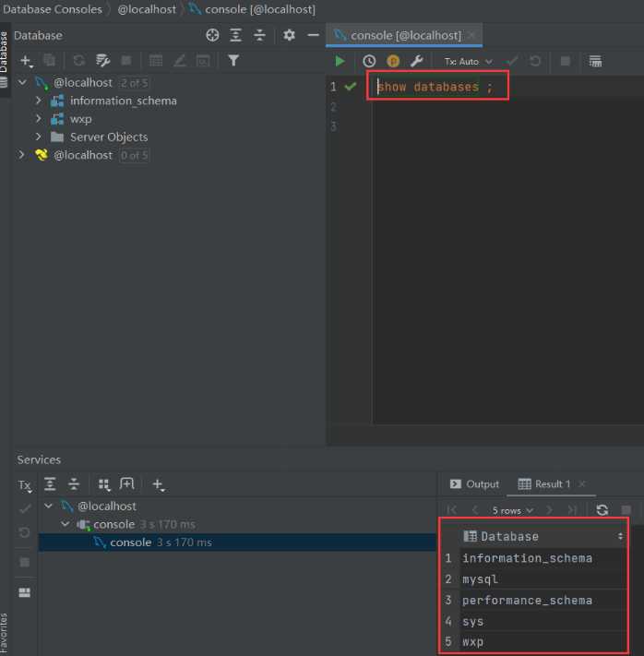Screen dimensions: 644x656
Task: Hide the Database panel with minus icon
Action: (314, 35)
